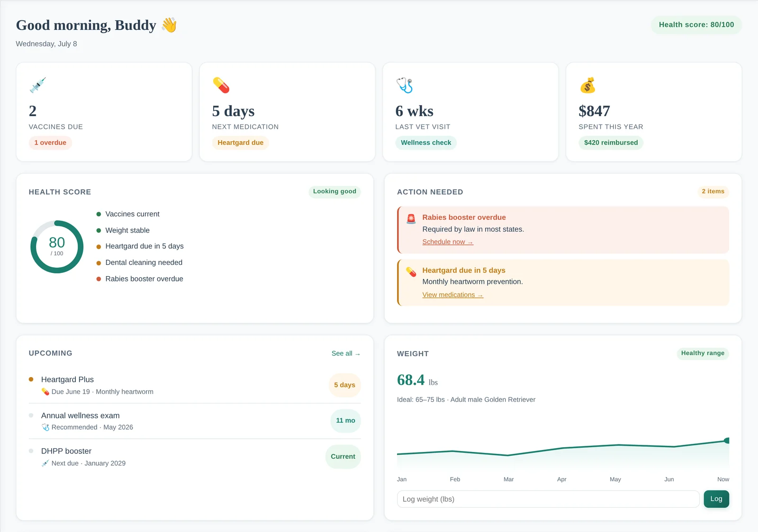Click the Heartgard due in 5 days alert title
The height and width of the screenshot is (532, 758).
[x=464, y=271]
